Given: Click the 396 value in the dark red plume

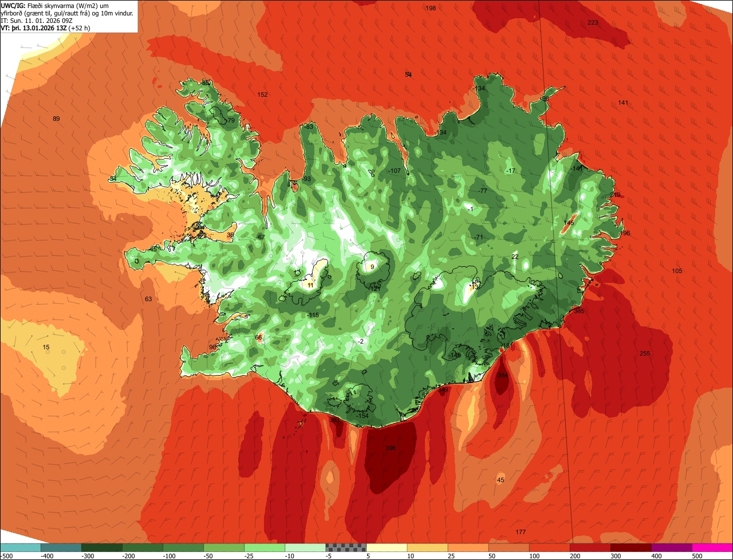Looking at the screenshot, I should (391, 448).
